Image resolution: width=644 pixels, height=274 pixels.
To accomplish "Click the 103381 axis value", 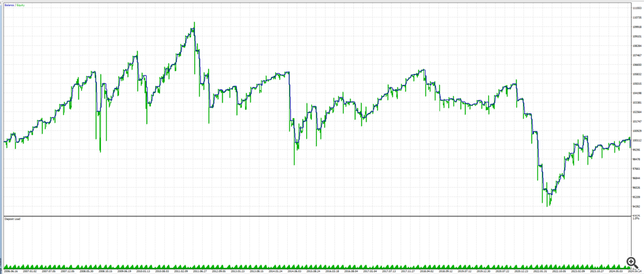I will tap(637, 103).
